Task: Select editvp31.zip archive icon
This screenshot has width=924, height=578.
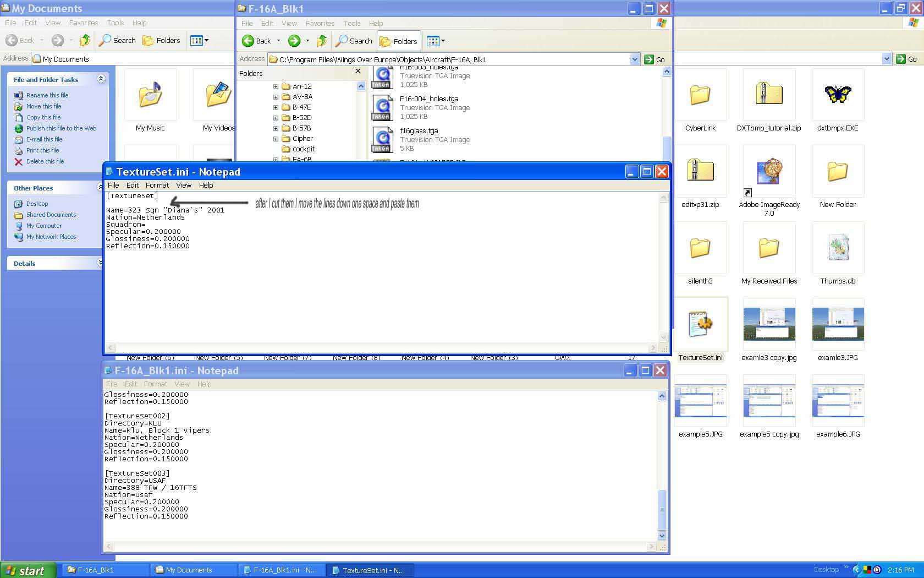Action: click(x=700, y=171)
